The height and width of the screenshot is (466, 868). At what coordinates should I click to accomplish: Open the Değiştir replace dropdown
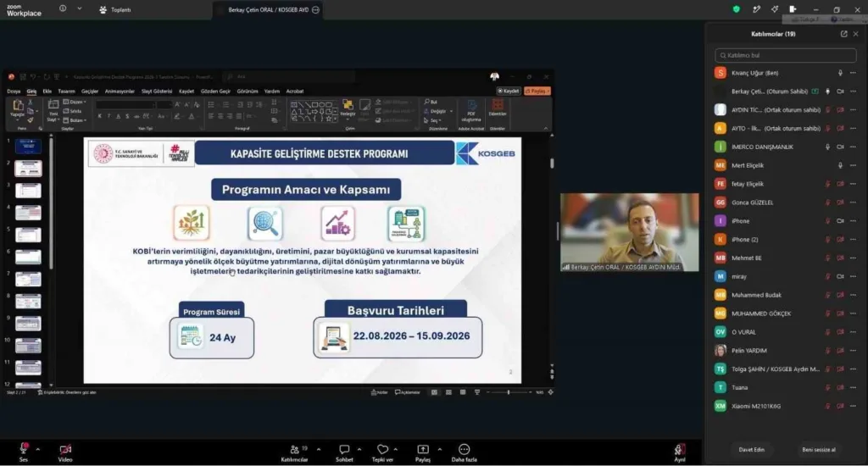[438, 111]
